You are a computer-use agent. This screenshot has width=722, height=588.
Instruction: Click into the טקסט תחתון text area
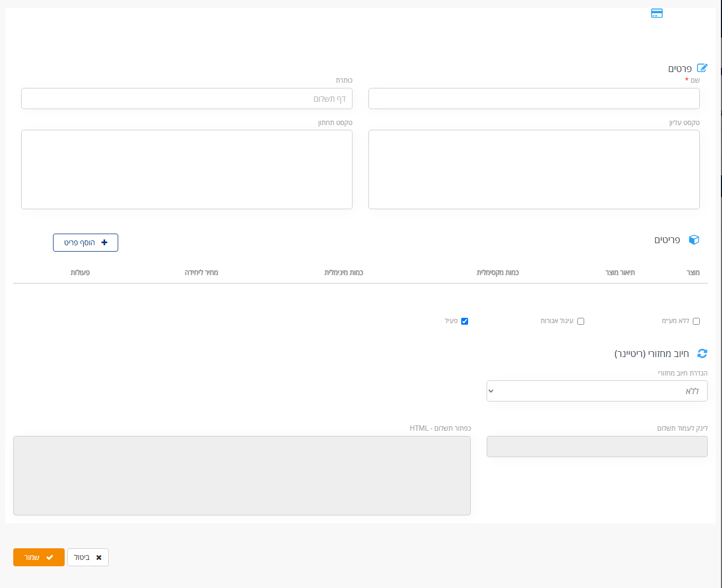(187, 170)
